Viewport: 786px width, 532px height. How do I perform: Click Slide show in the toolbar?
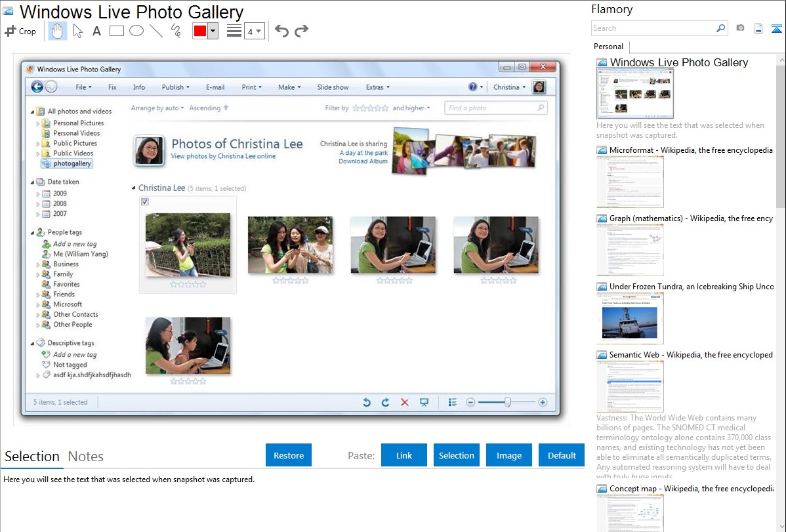click(x=333, y=87)
